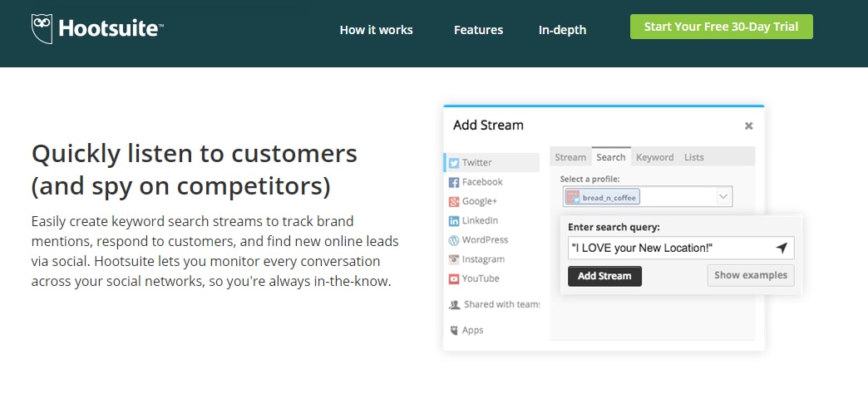Click into the search query text field
This screenshot has width=868, height=414.
coord(669,249)
